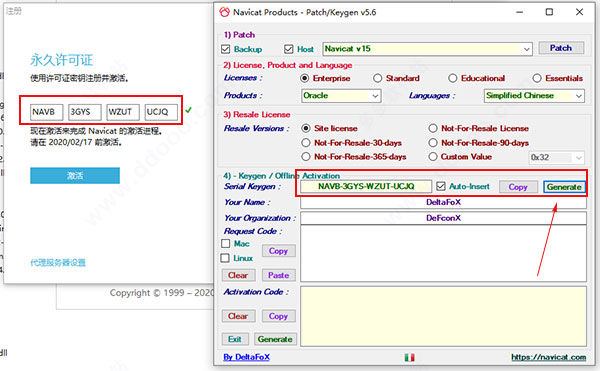Click Generate button next to Exit
Viewport: 600px width, 371px height.
point(275,339)
